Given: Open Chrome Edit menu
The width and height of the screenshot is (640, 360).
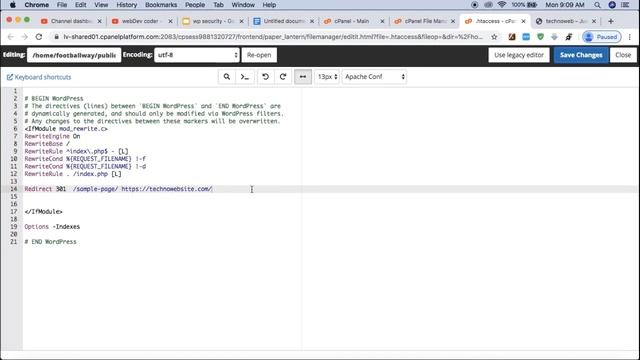Looking at the screenshot, I should [x=80, y=5].
